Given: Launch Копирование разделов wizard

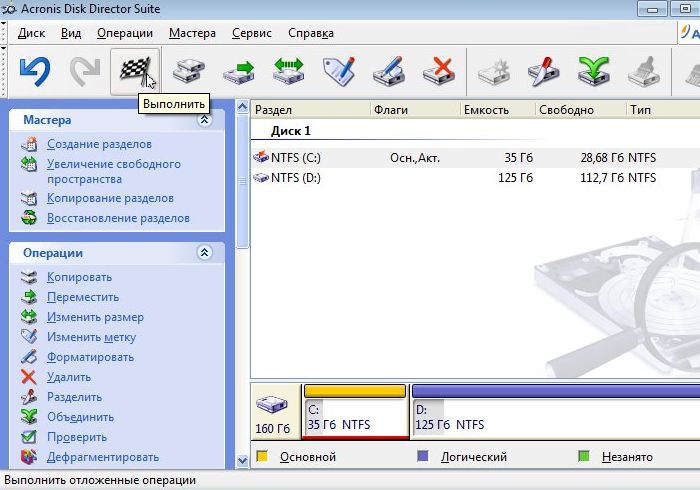Looking at the screenshot, I should pyautogui.click(x=110, y=198).
